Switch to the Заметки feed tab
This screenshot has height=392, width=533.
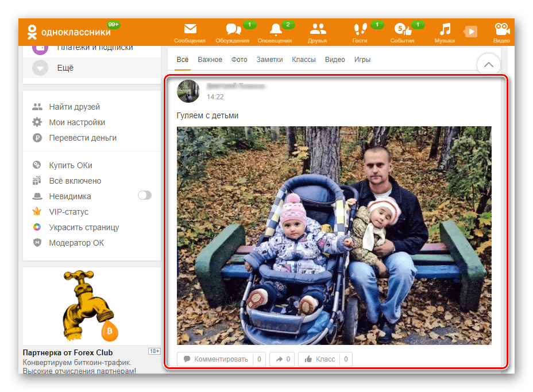tap(269, 60)
